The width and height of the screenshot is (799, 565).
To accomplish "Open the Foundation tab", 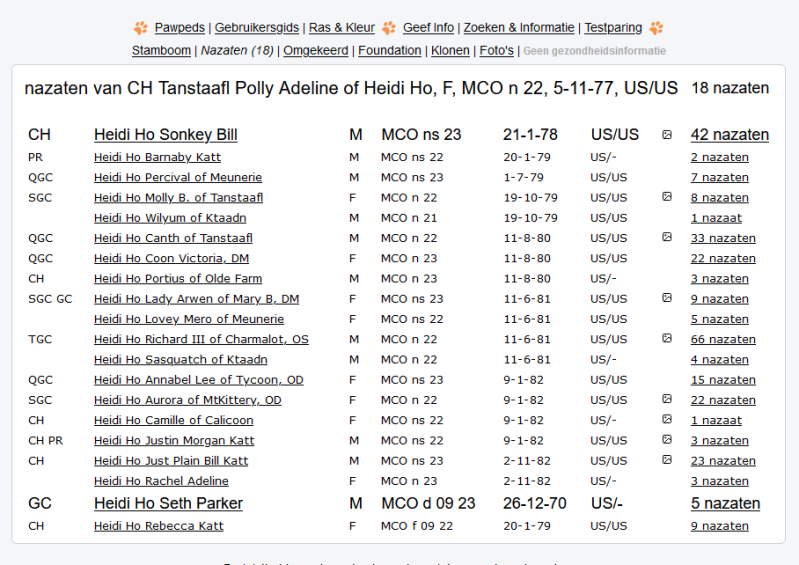I will pyautogui.click(x=389, y=50).
